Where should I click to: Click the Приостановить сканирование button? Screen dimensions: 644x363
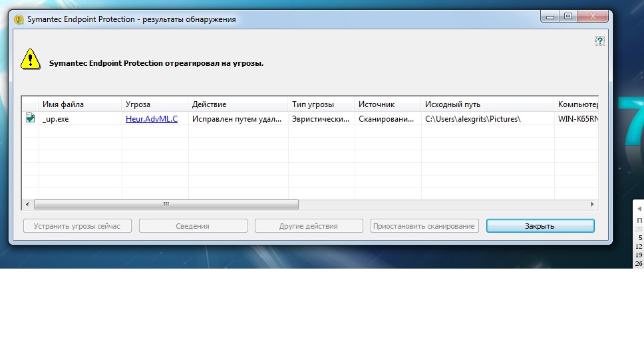(x=424, y=226)
